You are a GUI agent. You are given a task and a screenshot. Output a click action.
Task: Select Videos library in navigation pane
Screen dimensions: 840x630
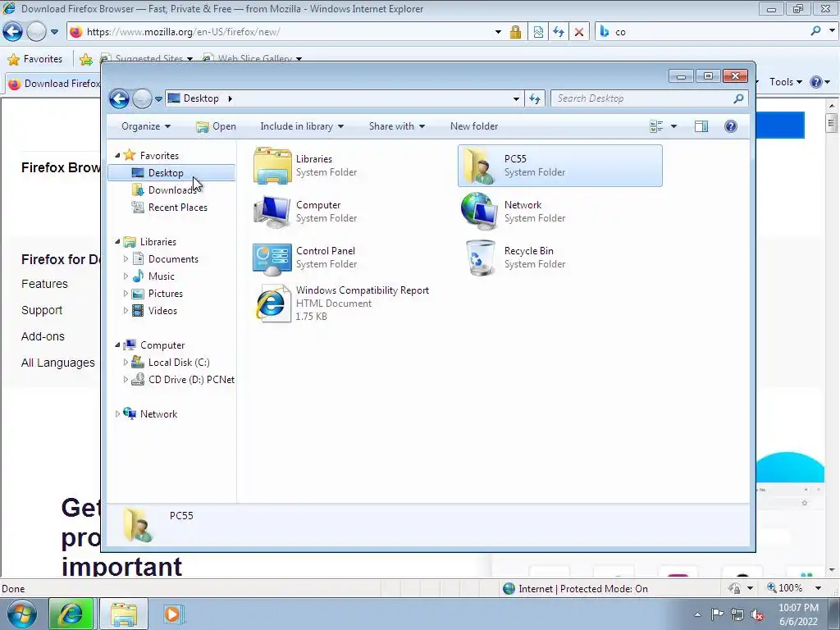pos(162,311)
